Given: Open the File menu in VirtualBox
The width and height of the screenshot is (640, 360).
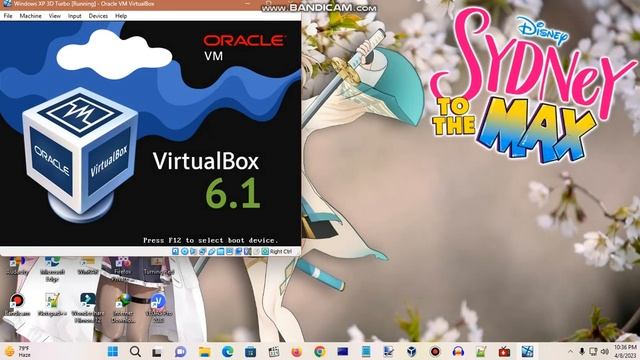Looking at the screenshot, I should click(x=8, y=16).
